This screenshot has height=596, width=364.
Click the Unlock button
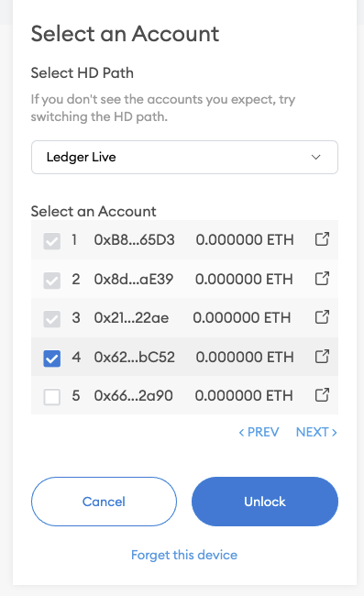pos(265,502)
